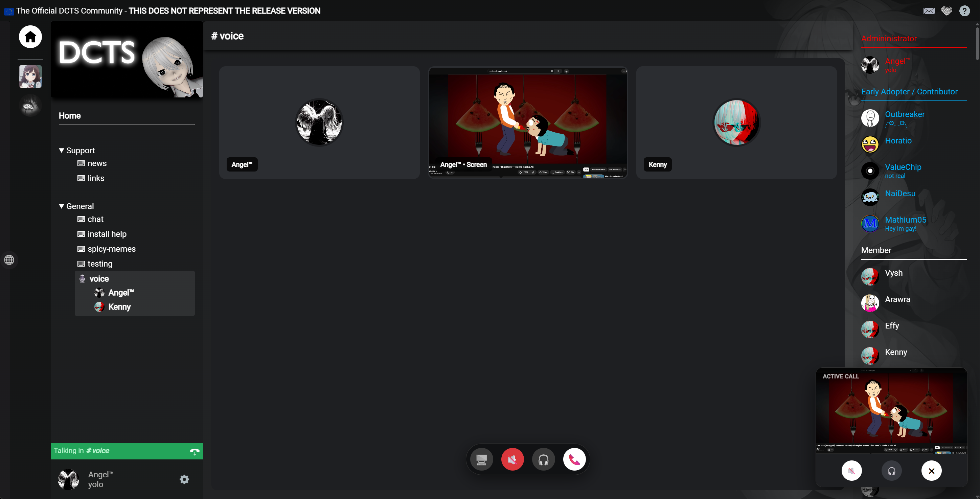This screenshot has height=499, width=980.
Task: Open Arawra member profile
Action: coord(913,303)
